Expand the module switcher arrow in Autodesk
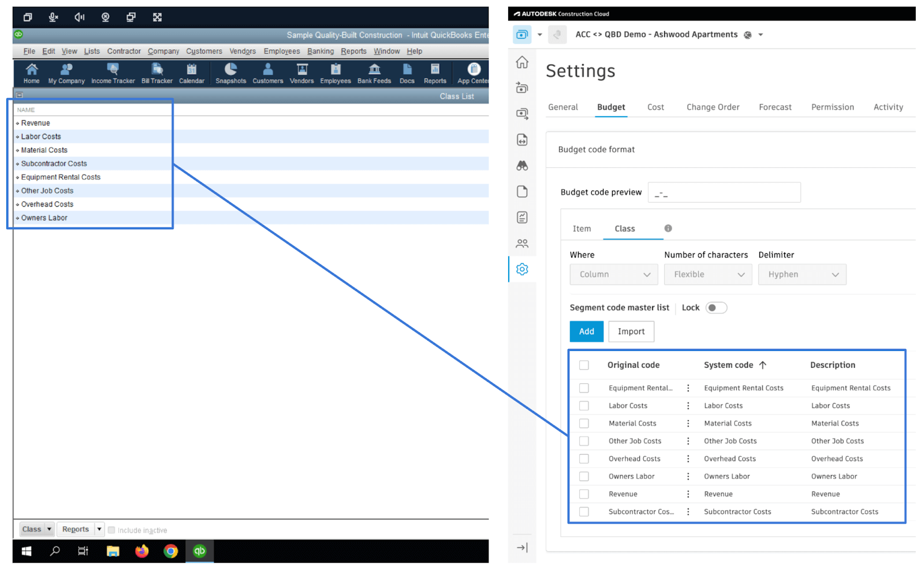The image size is (924, 572). click(540, 35)
